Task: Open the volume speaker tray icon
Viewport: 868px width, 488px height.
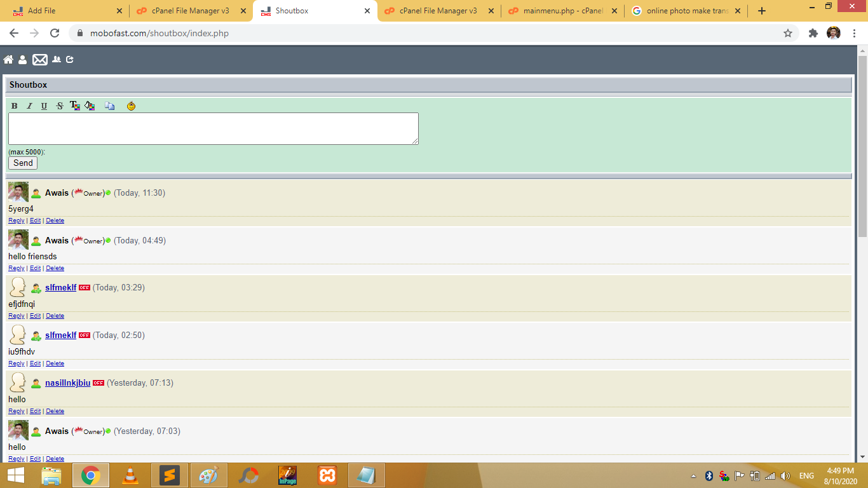Action: tap(785, 476)
